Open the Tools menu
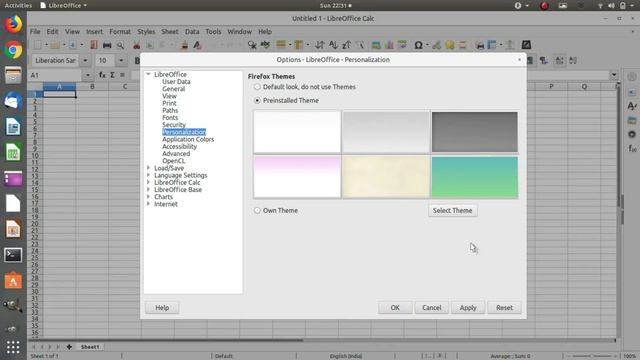Screen dimensions: 640x360 (213, 31)
